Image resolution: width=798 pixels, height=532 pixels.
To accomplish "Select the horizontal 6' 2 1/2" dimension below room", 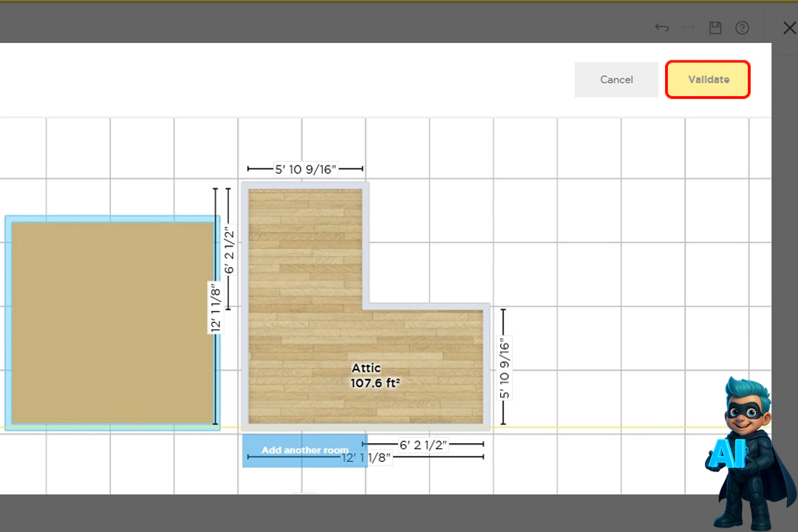I will pos(423,445).
